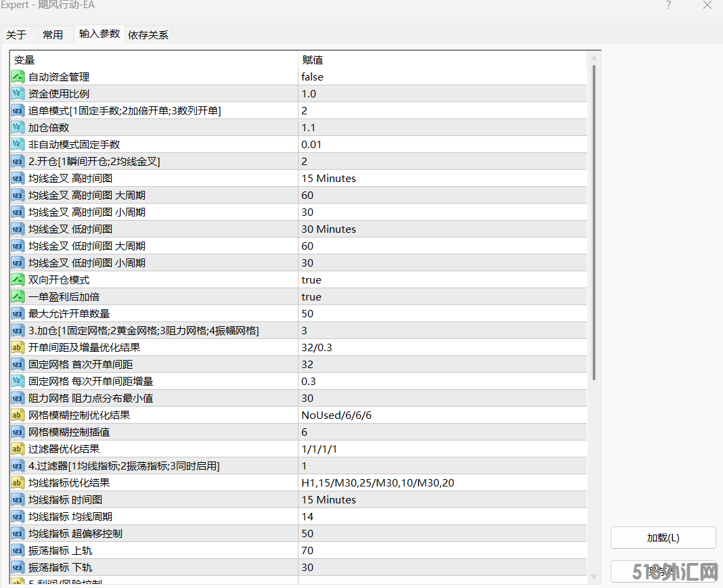Click the 加载(L) button

(663, 538)
